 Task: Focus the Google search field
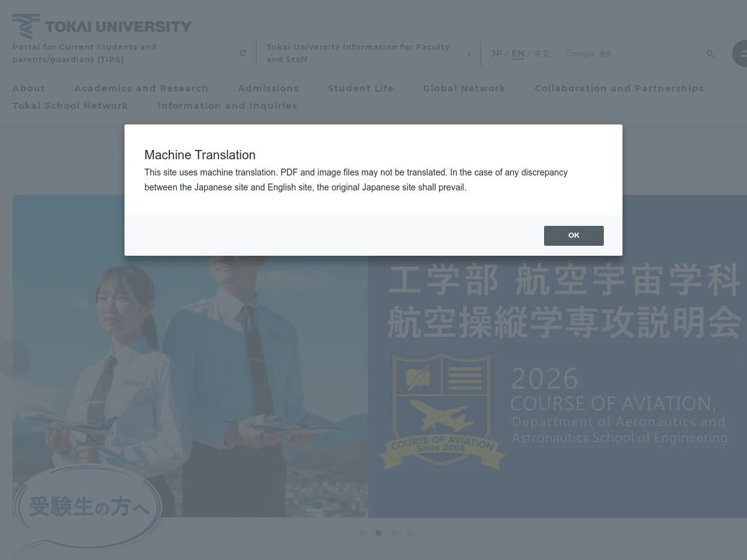(x=632, y=54)
